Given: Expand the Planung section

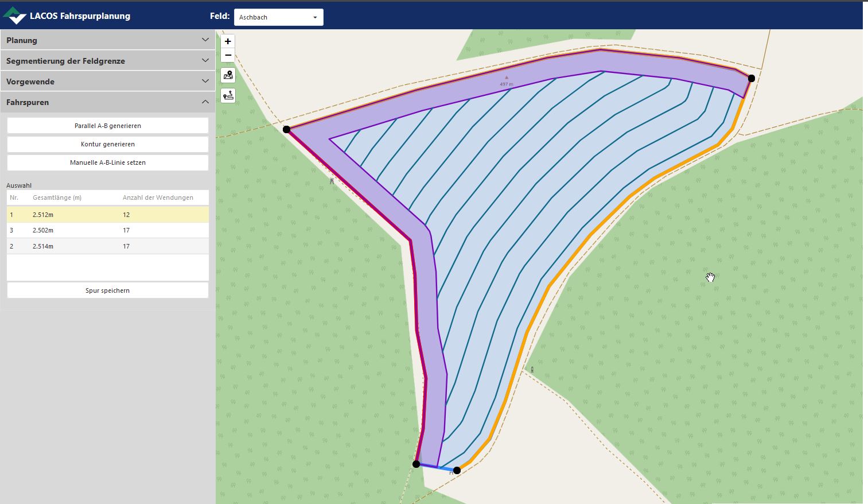Looking at the screenshot, I should [x=107, y=40].
